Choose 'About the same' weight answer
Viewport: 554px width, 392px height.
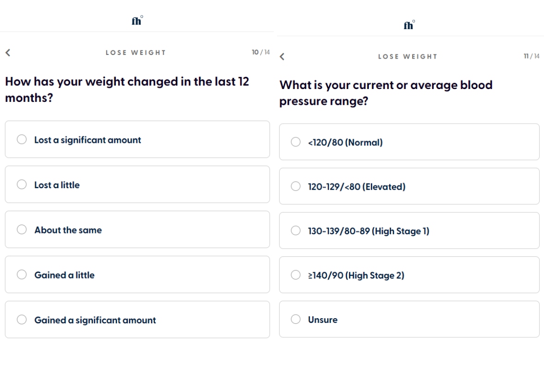[137, 229]
